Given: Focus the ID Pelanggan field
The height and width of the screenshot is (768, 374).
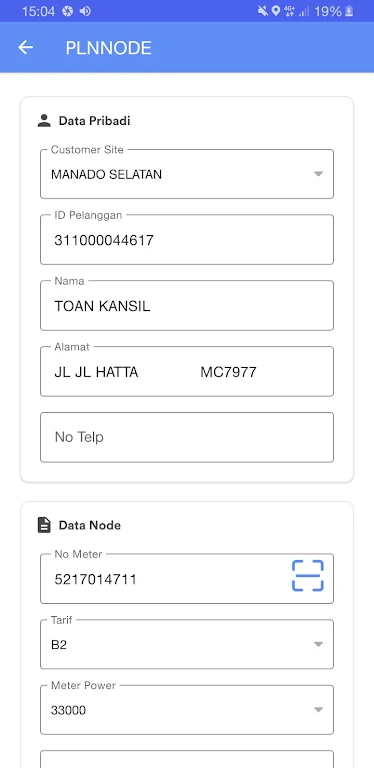Looking at the screenshot, I should point(187,240).
